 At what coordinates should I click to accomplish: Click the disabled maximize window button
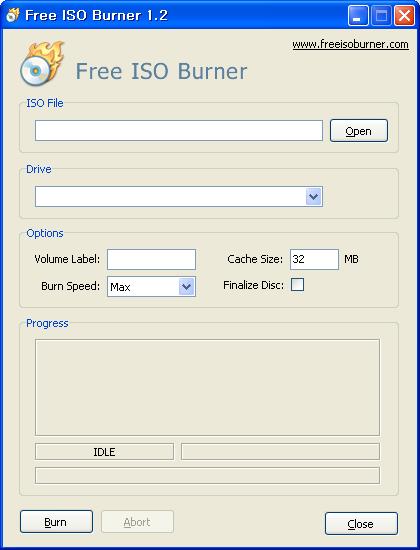[381, 16]
